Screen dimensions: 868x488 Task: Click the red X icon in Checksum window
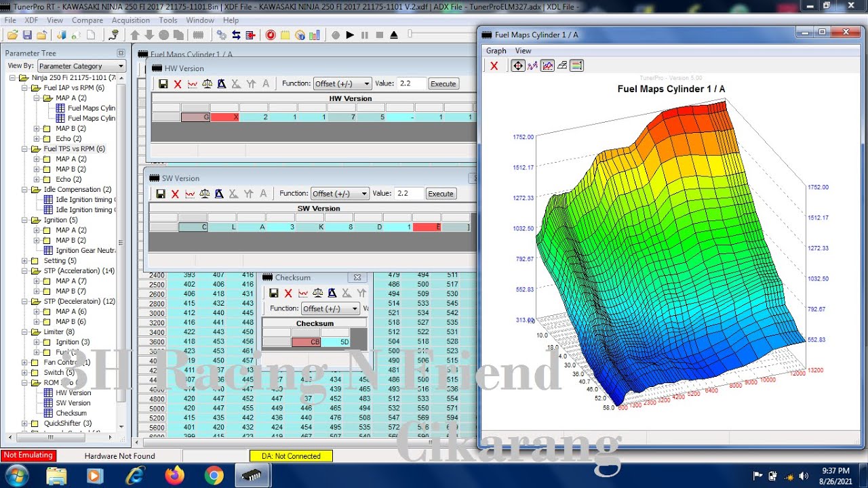[288, 293]
